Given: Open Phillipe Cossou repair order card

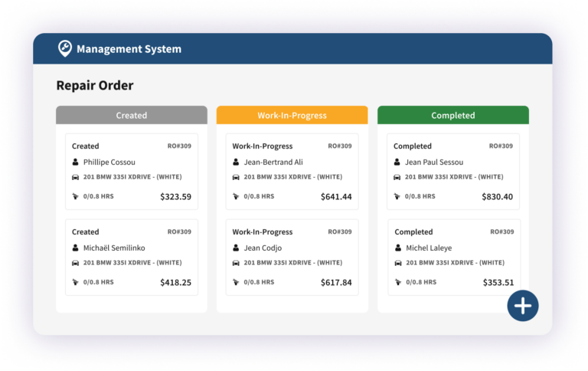Looking at the screenshot, I should point(132,172).
